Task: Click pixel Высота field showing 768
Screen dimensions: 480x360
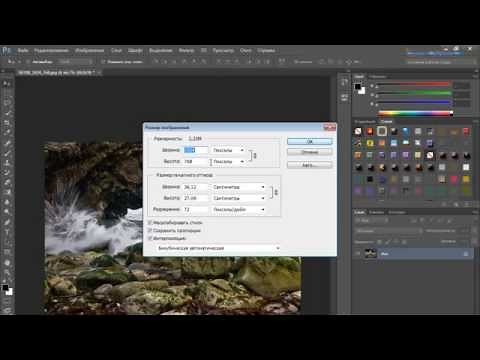Action: (x=196, y=162)
